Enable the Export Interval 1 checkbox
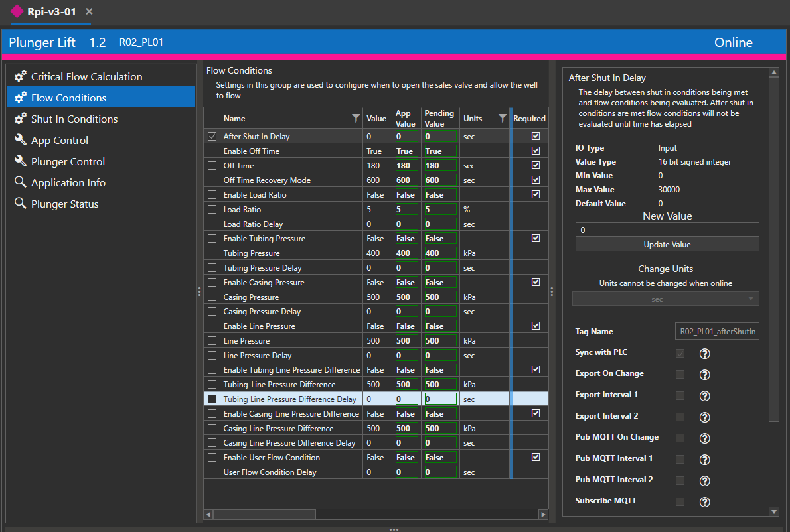The image size is (790, 532). 680,396
